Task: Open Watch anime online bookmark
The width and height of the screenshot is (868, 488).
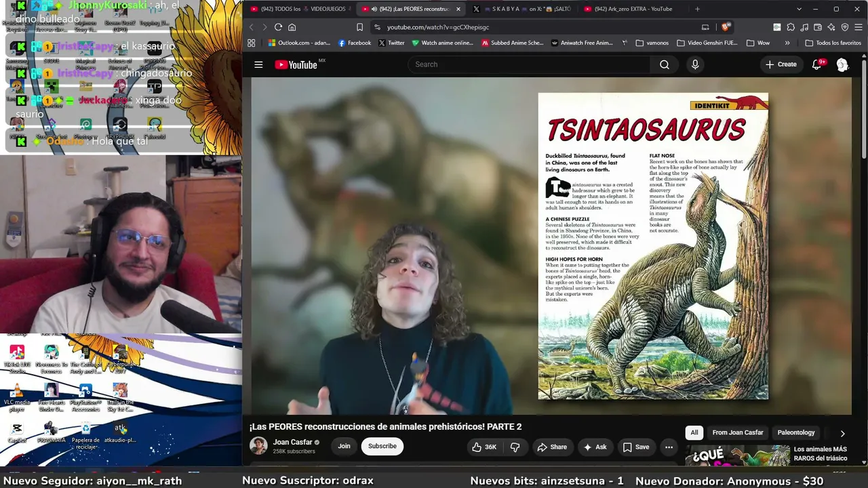Action: click(x=442, y=43)
